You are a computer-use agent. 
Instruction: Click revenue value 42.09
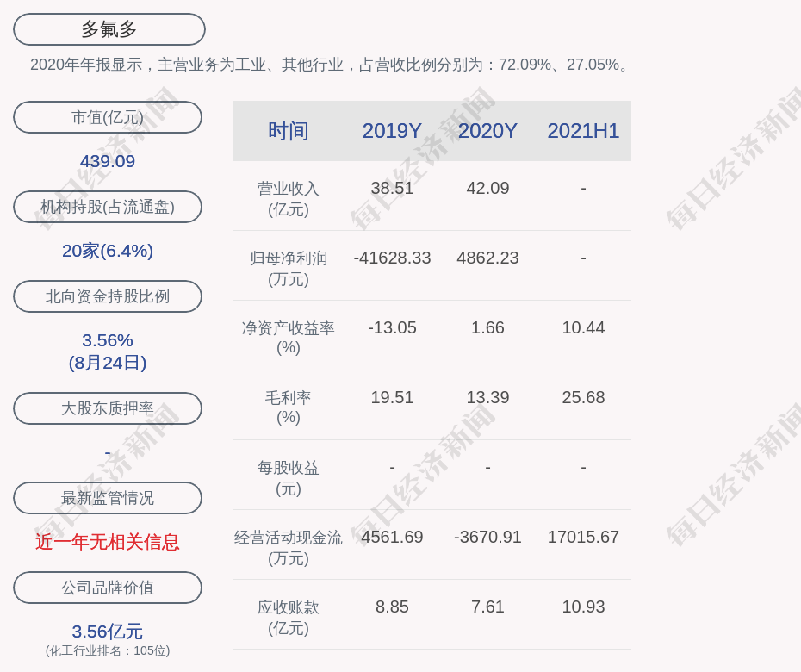487,188
